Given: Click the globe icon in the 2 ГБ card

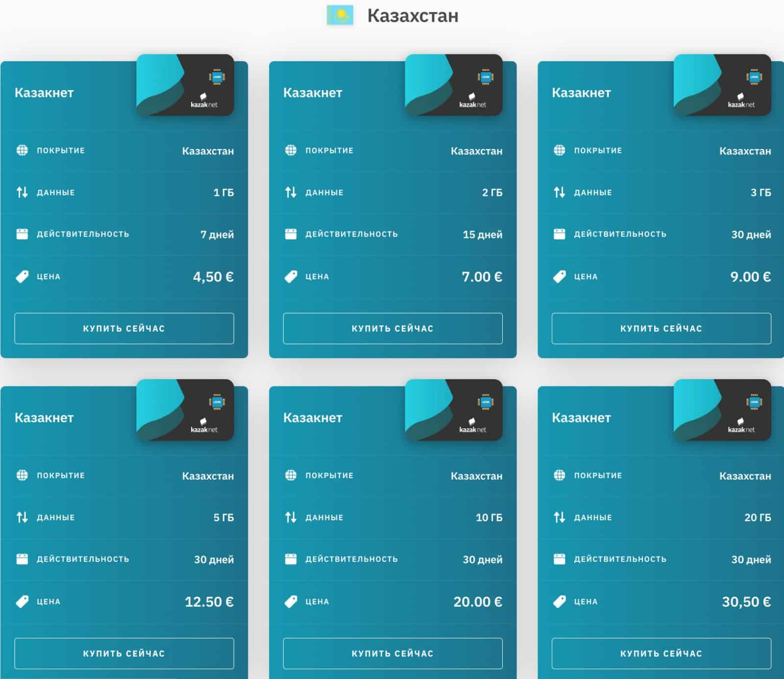Looking at the screenshot, I should click(x=291, y=150).
